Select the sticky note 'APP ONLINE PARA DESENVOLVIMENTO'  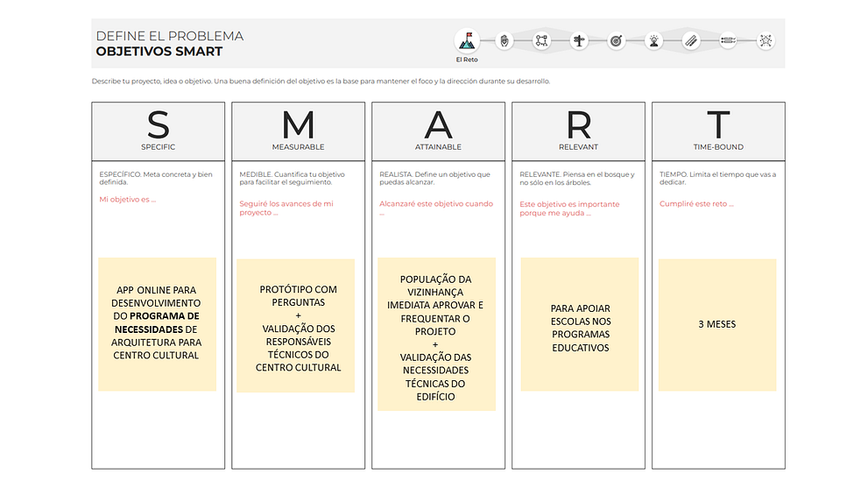click(x=157, y=324)
